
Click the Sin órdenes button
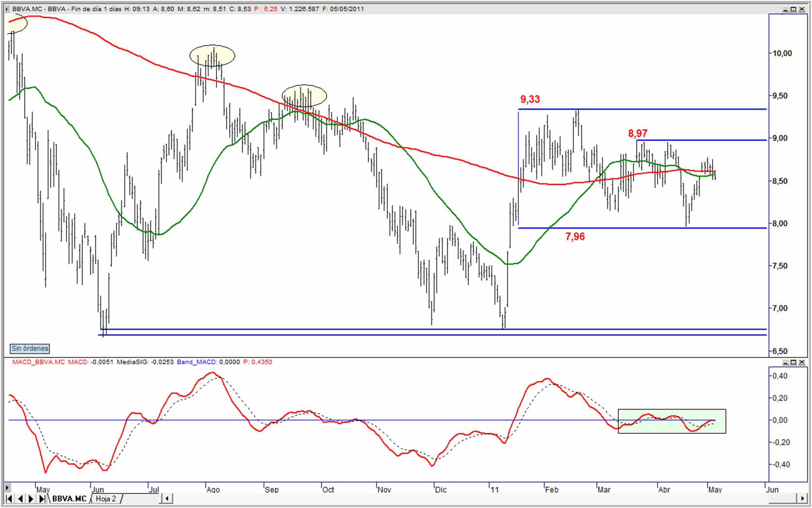(30, 348)
